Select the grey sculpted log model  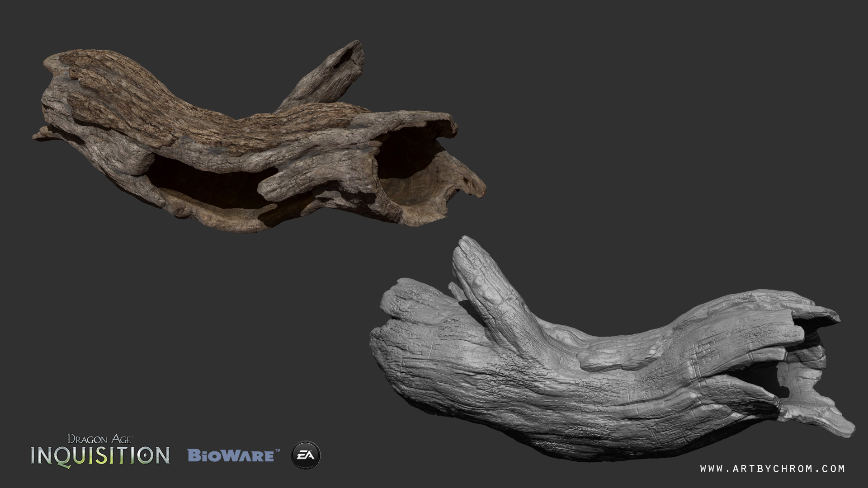point(613,349)
